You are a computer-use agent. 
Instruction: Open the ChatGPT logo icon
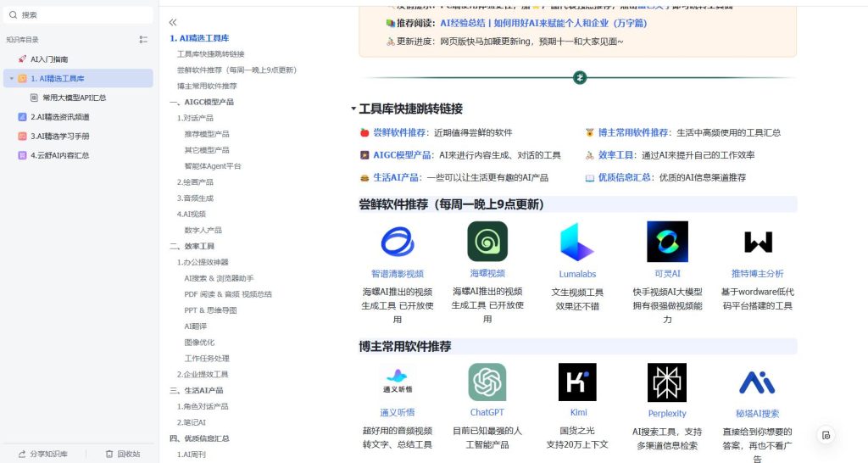point(487,382)
